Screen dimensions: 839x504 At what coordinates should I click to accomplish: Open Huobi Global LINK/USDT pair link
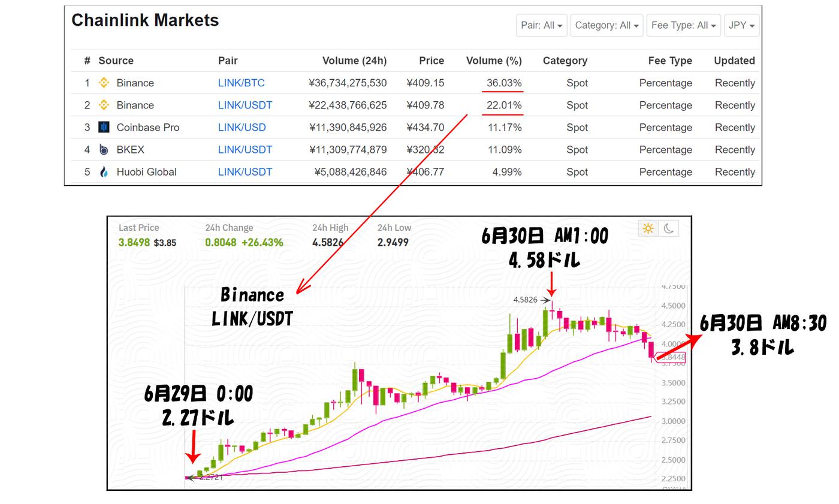click(x=245, y=172)
